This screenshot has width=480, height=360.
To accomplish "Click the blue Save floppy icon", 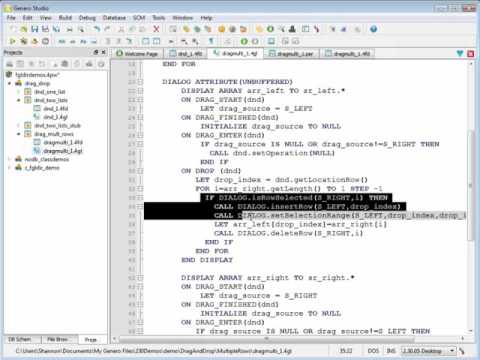I will tap(35, 29).
